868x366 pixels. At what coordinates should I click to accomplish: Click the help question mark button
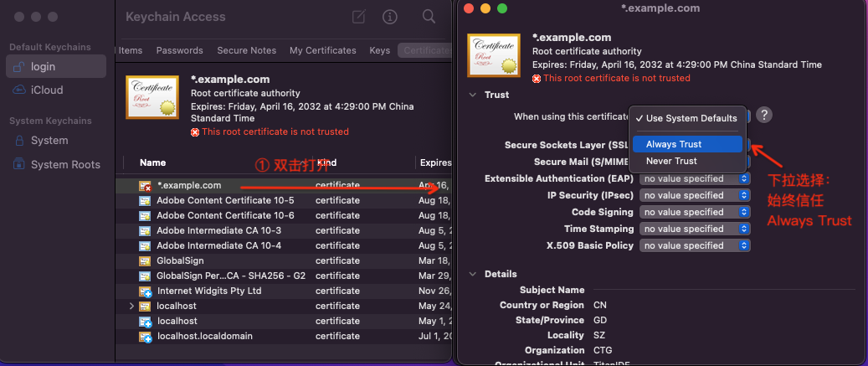click(764, 116)
